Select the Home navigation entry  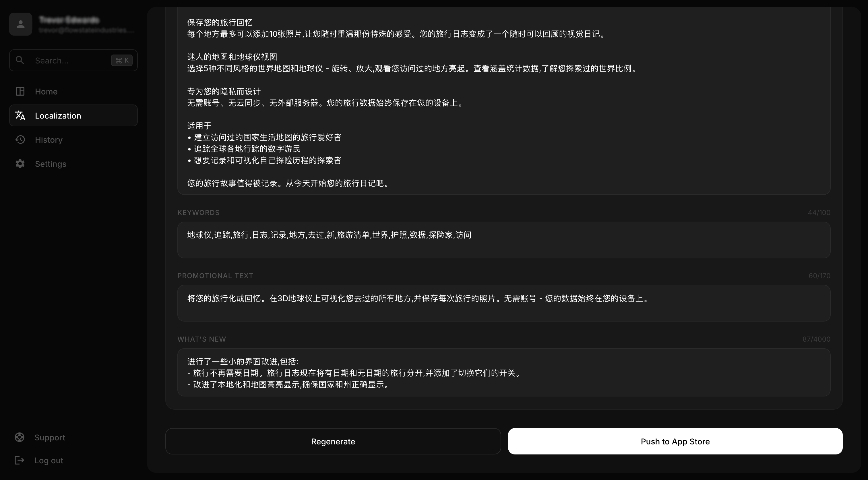46,91
